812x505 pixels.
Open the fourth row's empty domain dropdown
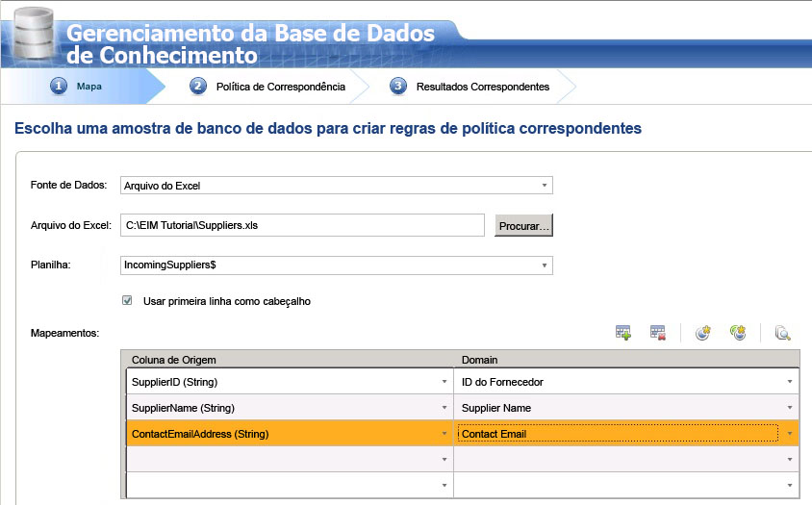[790, 460]
